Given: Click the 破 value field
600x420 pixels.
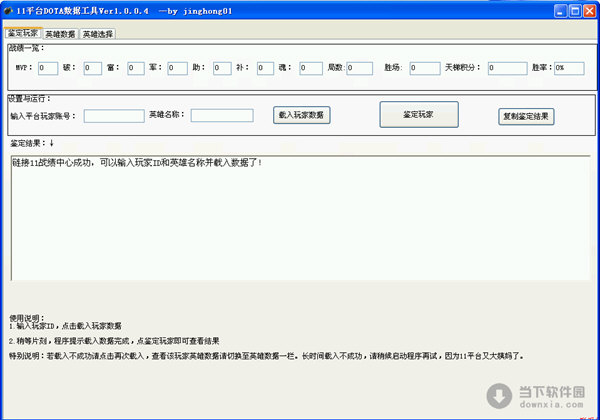Looking at the screenshot, I should pos(93,68).
